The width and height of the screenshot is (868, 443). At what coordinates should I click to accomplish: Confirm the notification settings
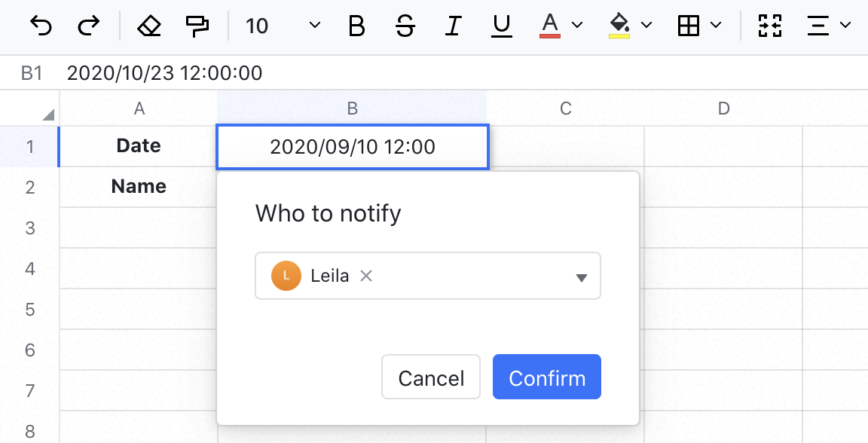[x=546, y=377]
